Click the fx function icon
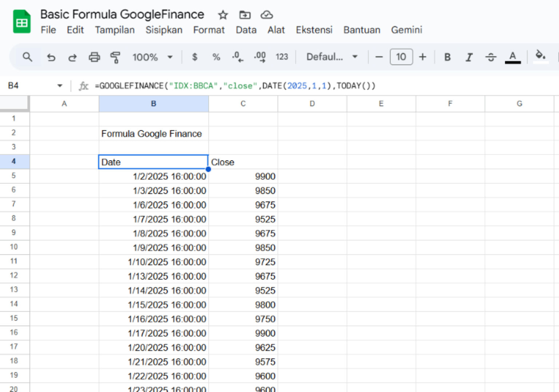 pos(84,86)
